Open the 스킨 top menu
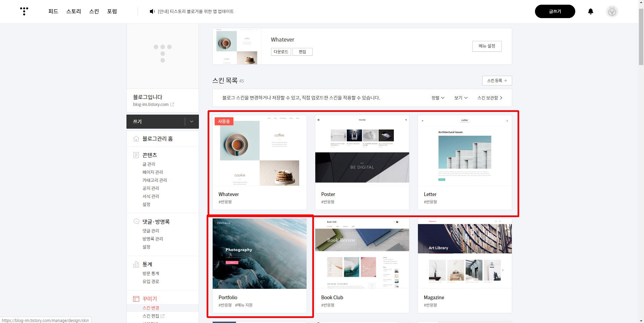Image resolution: width=644 pixels, height=323 pixels. click(x=94, y=11)
